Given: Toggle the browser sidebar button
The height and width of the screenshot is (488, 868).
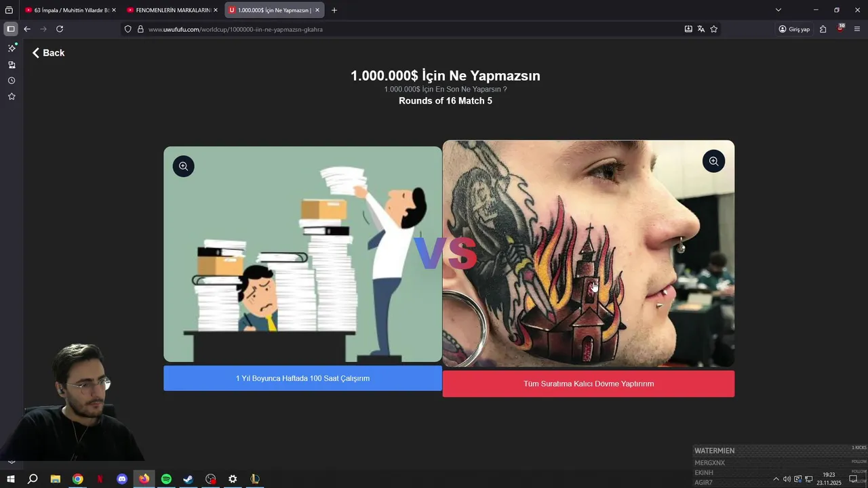Looking at the screenshot, I should (x=11, y=29).
